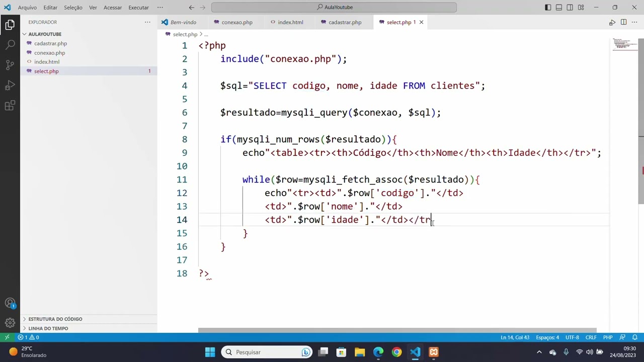Image resolution: width=644 pixels, height=362 pixels.
Task: Open Google Chrome from the taskbar
Action: click(x=396, y=352)
